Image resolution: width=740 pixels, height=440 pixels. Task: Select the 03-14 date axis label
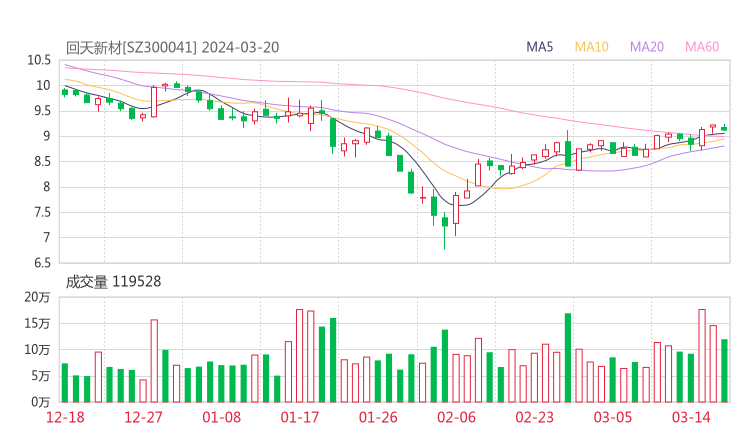click(x=691, y=417)
